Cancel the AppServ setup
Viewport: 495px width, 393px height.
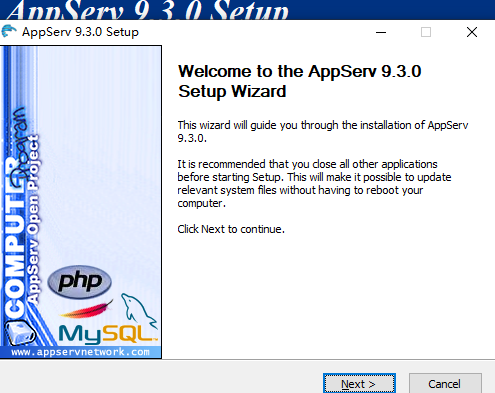(x=445, y=384)
